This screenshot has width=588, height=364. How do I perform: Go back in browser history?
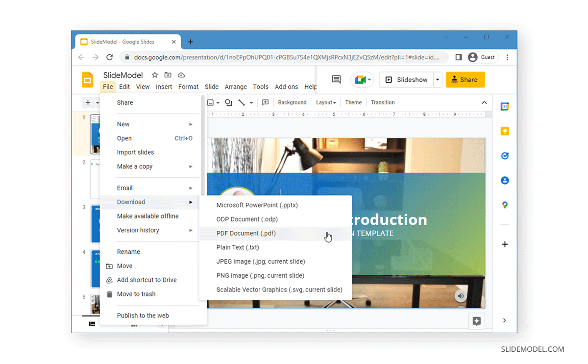click(81, 57)
